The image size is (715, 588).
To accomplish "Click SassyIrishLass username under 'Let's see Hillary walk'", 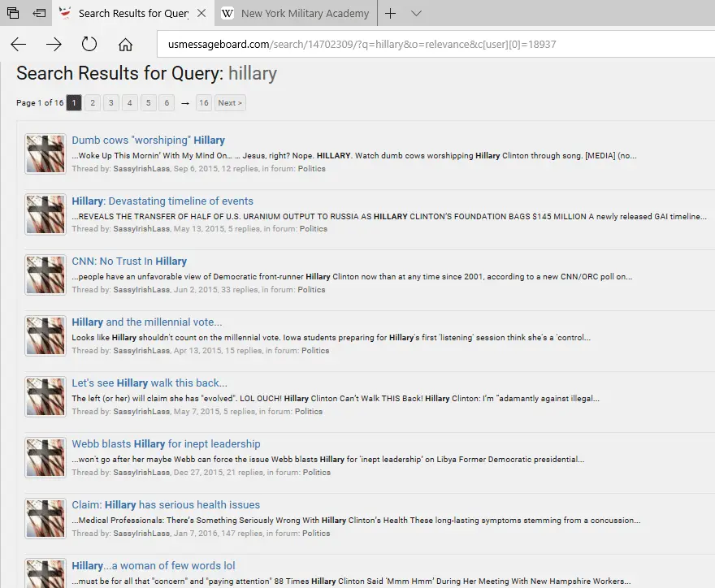I will [x=141, y=412].
